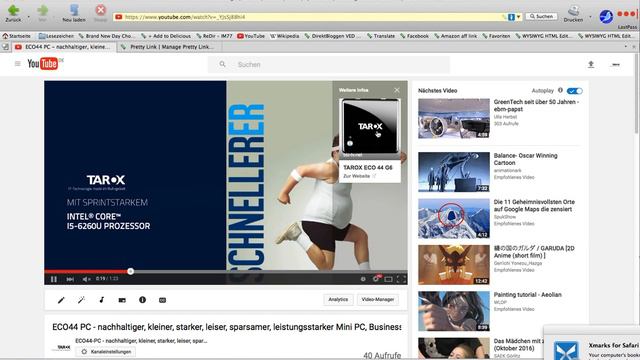Open the Lesezeichen bookmarks folder
The height and width of the screenshot is (360, 640).
click(x=56, y=36)
